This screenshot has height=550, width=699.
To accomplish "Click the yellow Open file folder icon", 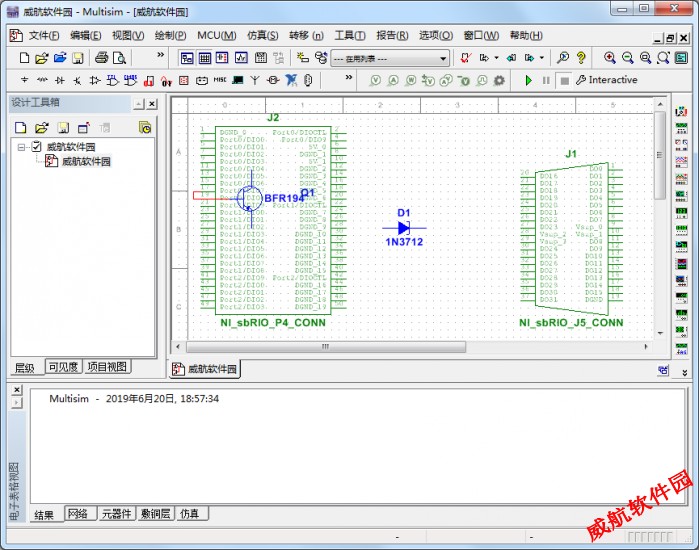I will (x=41, y=58).
